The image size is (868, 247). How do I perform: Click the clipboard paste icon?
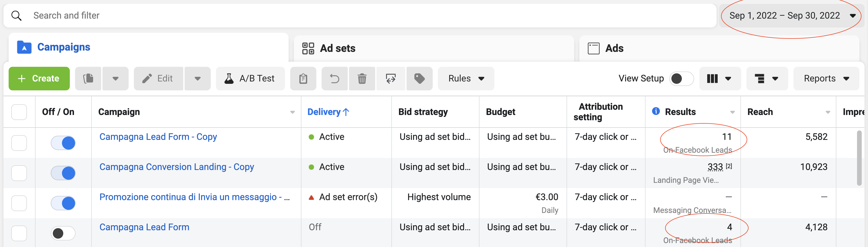click(x=303, y=79)
